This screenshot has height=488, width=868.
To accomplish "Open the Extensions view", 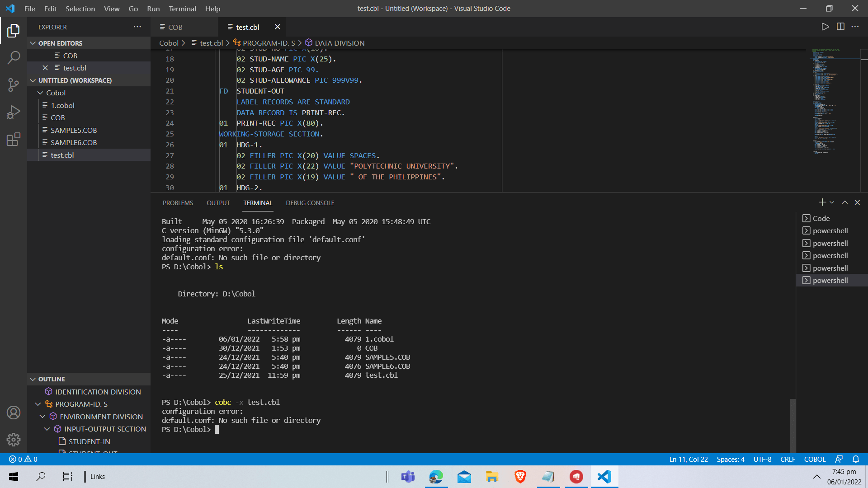I will pyautogui.click(x=14, y=139).
